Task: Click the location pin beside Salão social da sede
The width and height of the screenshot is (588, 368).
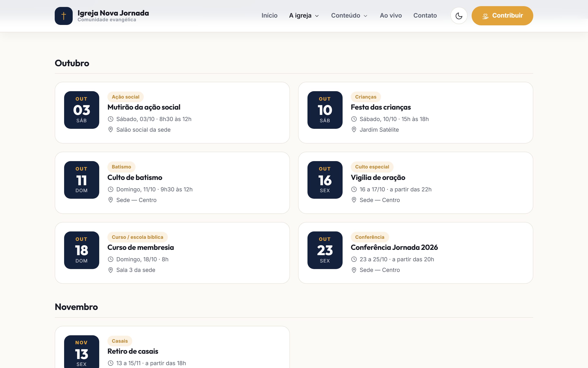Action: [x=110, y=129]
